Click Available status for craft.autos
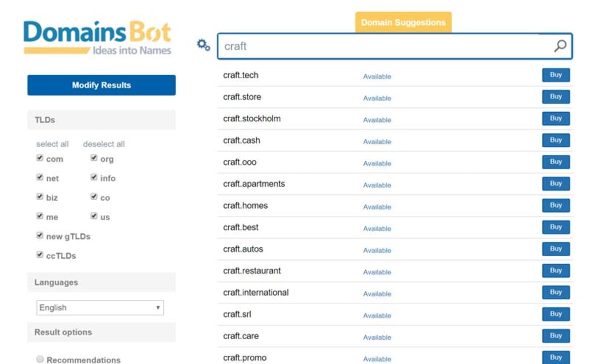607x364 pixels. (377, 250)
